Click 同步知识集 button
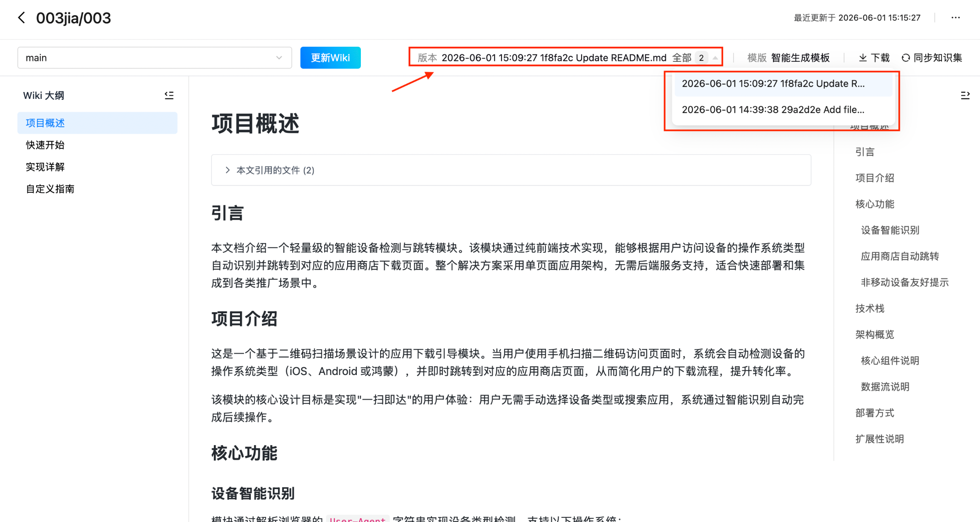 click(x=931, y=58)
